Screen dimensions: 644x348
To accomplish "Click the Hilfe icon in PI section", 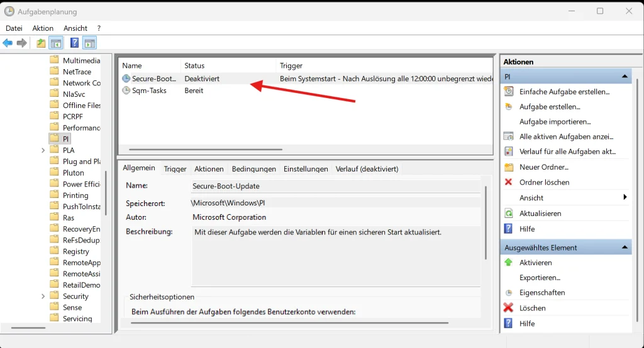I will pos(508,229).
